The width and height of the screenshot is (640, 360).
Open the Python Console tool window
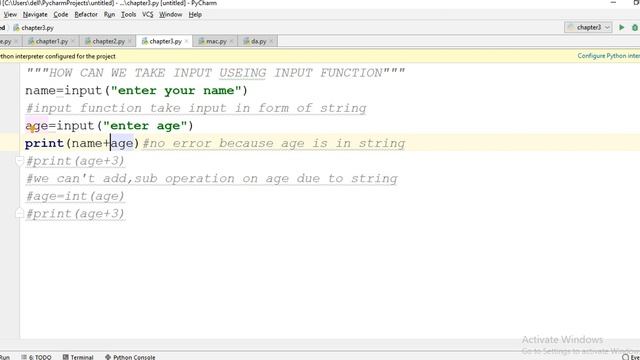pos(130,357)
